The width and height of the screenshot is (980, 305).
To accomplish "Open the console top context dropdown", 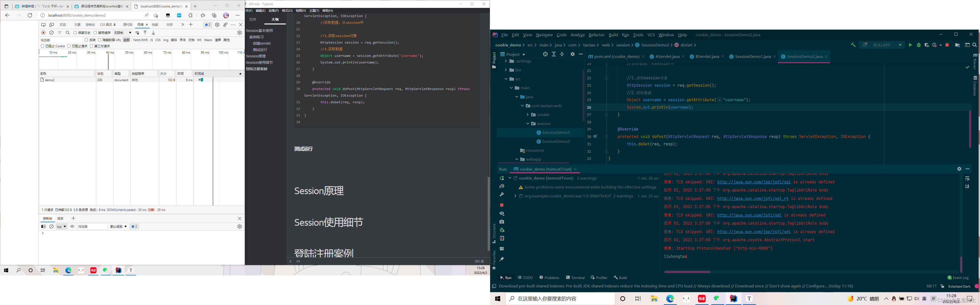I will tap(61, 226).
